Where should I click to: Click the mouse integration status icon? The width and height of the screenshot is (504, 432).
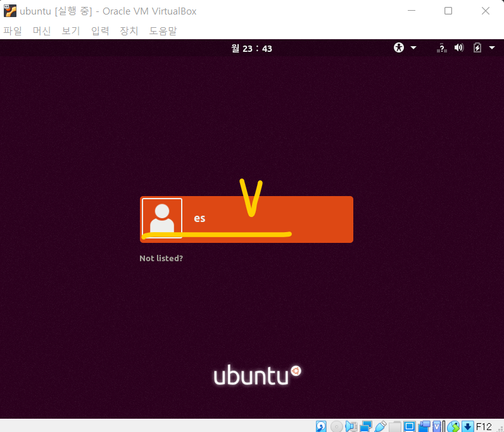click(453, 426)
